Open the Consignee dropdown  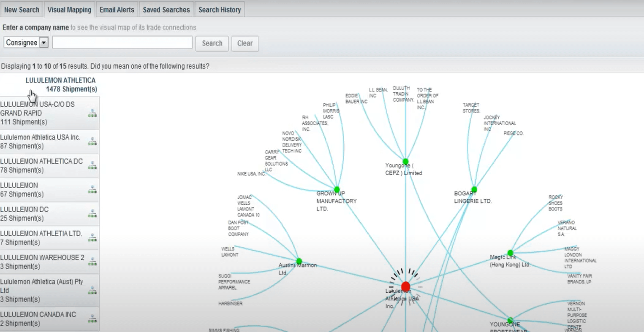coord(26,43)
